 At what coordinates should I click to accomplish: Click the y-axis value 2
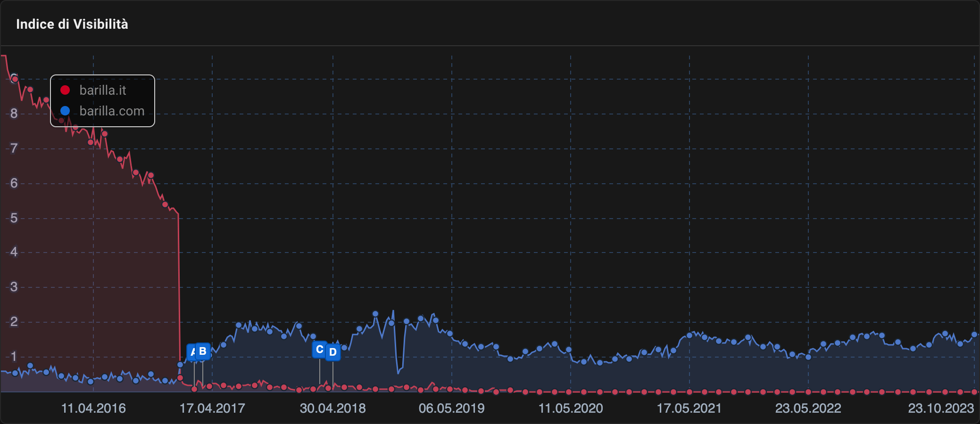[x=14, y=322]
